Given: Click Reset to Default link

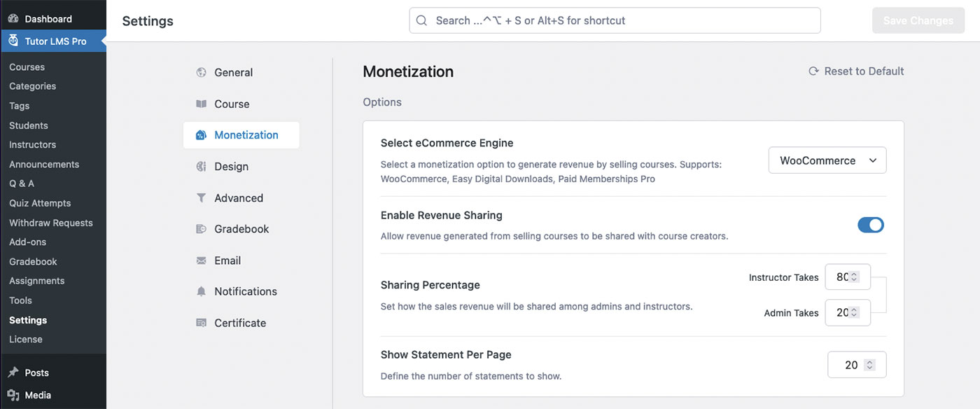Looking at the screenshot, I should coord(856,71).
